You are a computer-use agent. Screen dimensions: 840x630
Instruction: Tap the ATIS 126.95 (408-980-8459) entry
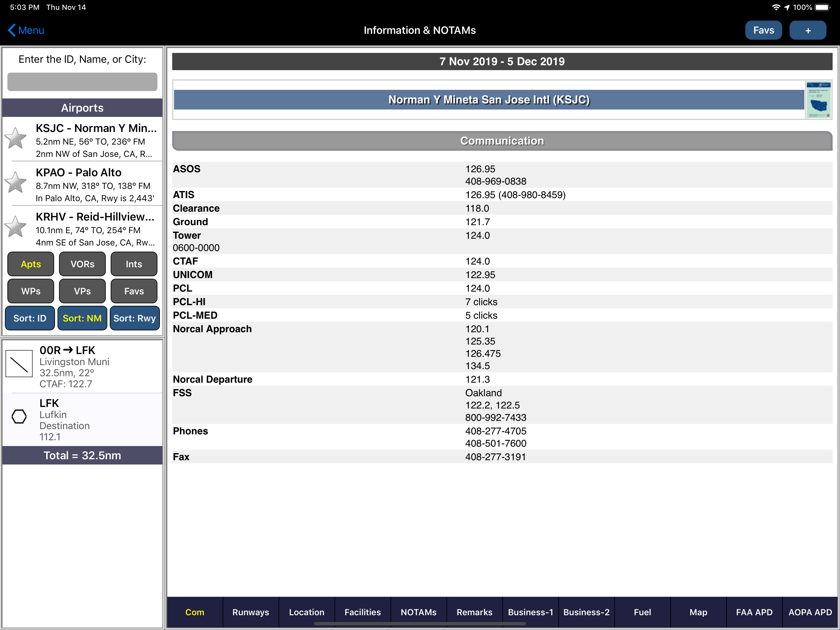pos(516,195)
